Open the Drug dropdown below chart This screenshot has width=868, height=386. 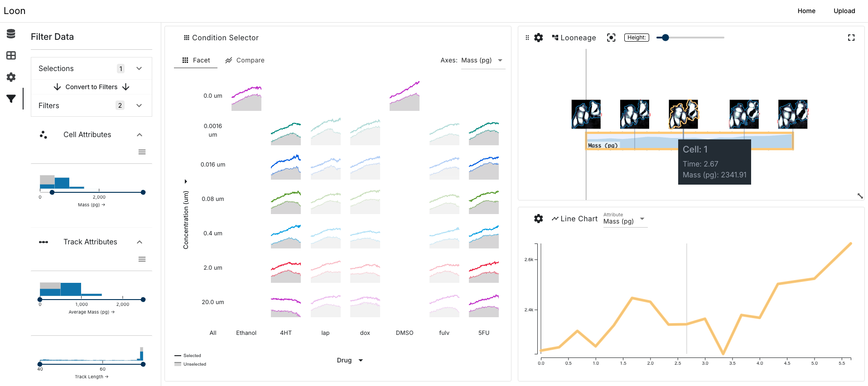pyautogui.click(x=350, y=360)
